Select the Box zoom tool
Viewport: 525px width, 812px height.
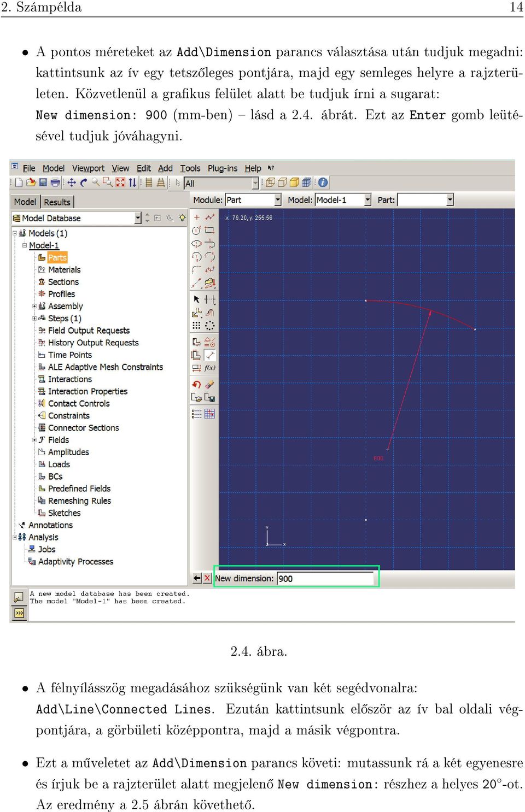click(x=108, y=183)
